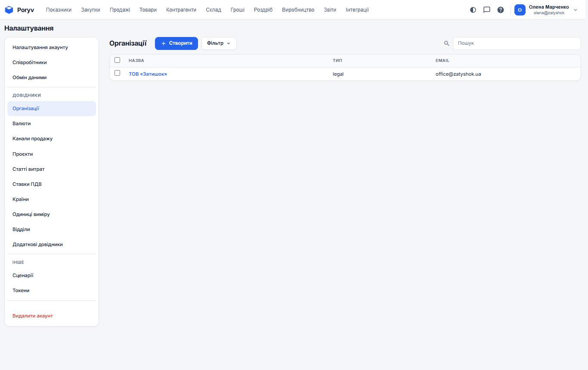
Task: Click the Створити button
Action: (176, 43)
